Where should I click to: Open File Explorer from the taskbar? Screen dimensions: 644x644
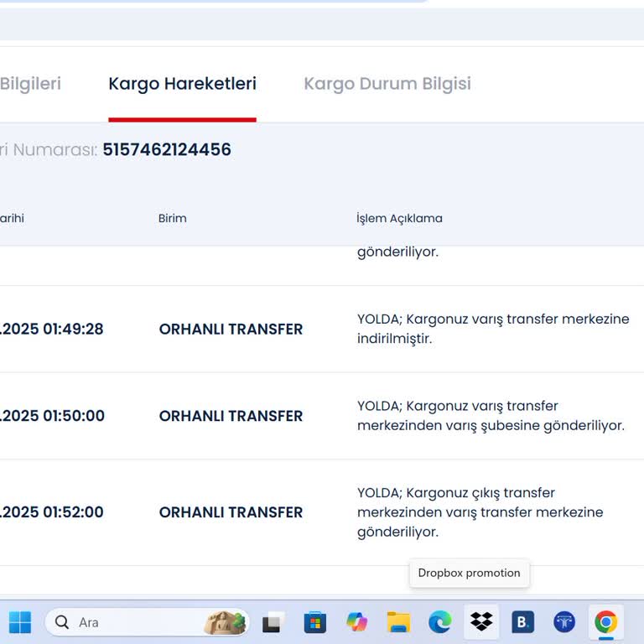398,622
